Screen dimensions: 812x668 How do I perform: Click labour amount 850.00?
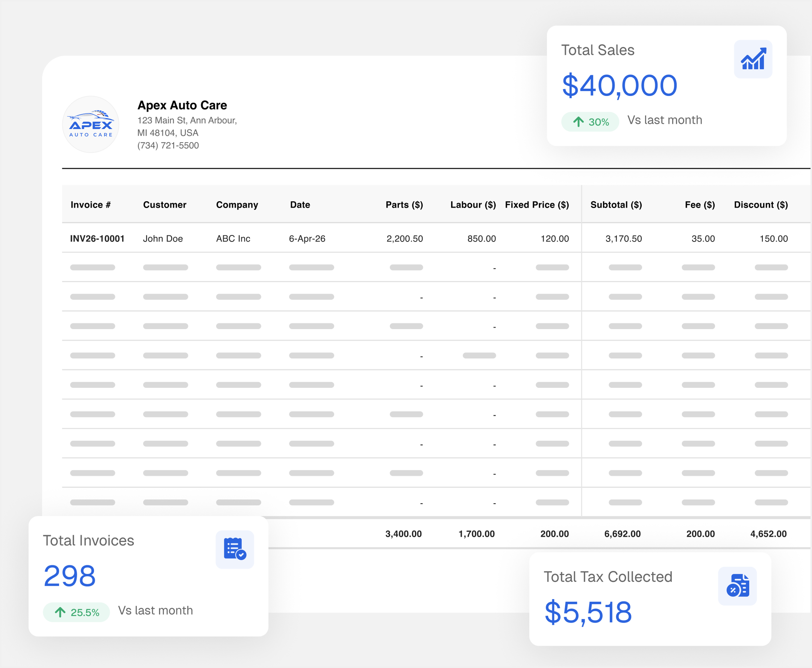(482, 238)
